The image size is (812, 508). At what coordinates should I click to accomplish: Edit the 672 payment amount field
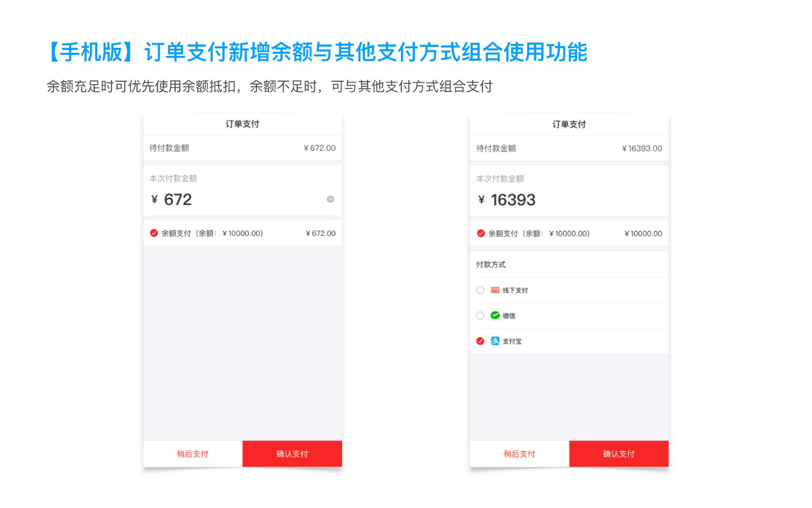(243, 200)
